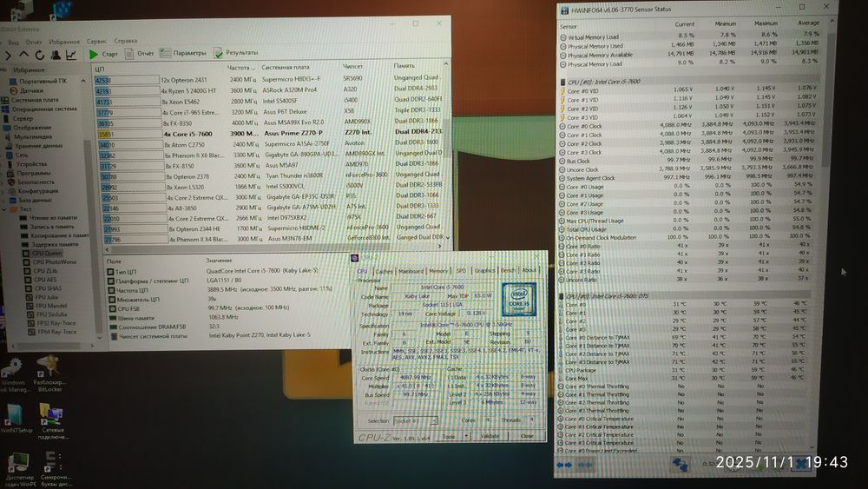This screenshot has height=489, width=868.
Task: Click the graph chart toolbar icon
Action: click(71, 54)
